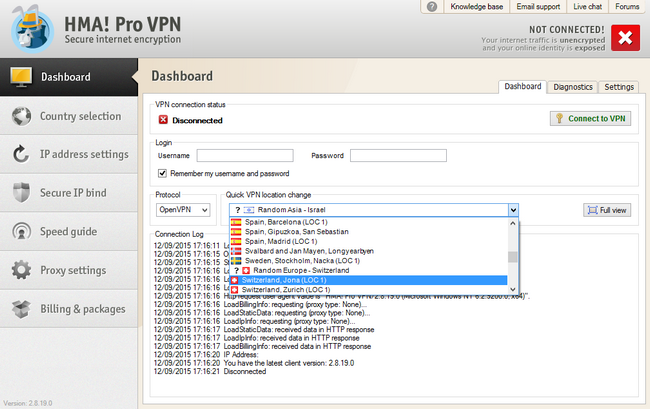Viewport: 650px width, 409px height.
Task: Open the Knowledge base link
Action: click(476, 7)
